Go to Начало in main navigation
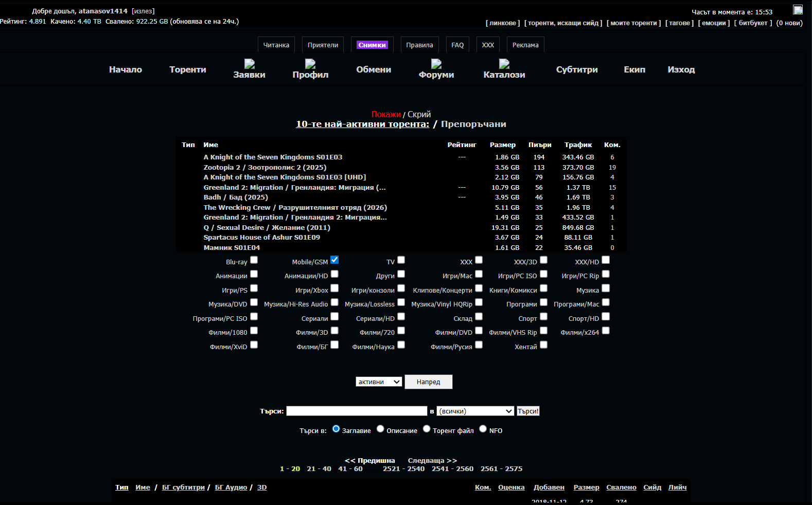The height and width of the screenshot is (505, 812). coord(126,69)
